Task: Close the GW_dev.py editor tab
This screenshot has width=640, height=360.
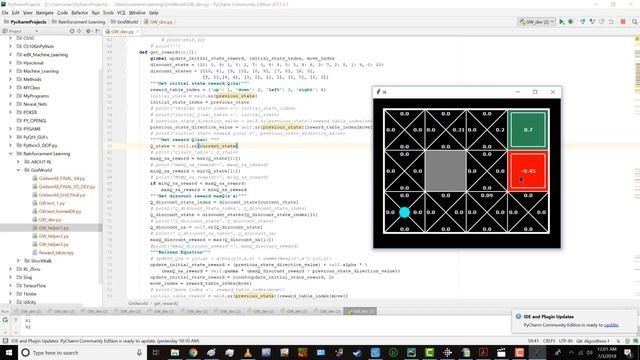Action: pos(138,31)
